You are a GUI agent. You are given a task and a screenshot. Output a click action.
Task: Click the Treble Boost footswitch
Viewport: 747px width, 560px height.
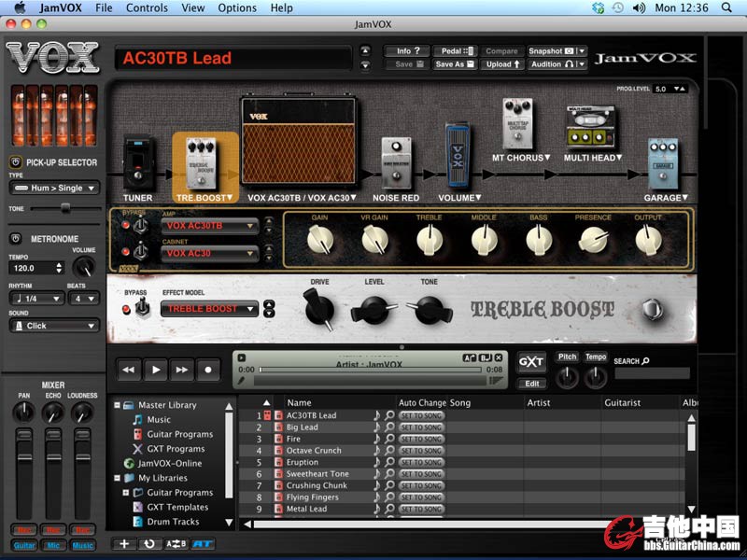[x=652, y=310]
